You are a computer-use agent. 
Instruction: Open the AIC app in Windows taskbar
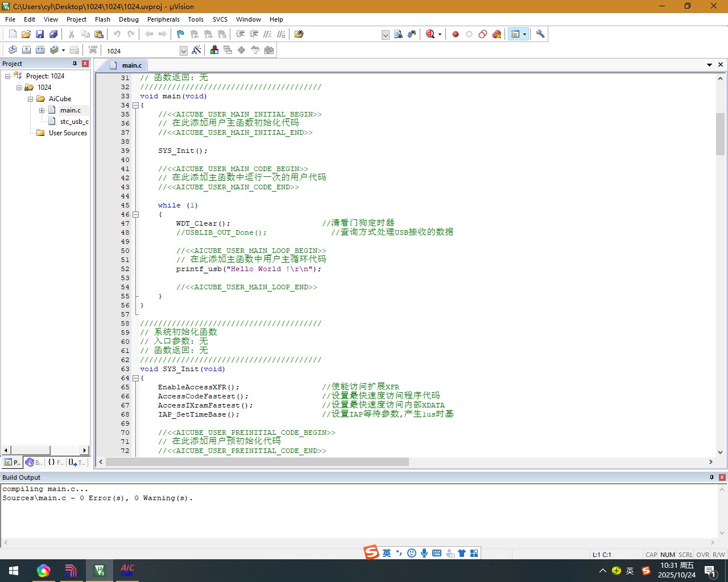[127, 570]
